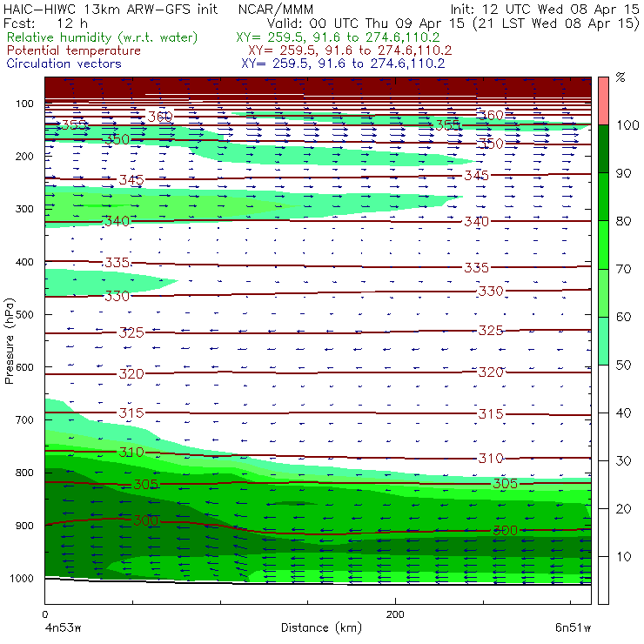644x644 pixels.
Task: Click the colorbar '70' percent label
Action: coord(623,269)
